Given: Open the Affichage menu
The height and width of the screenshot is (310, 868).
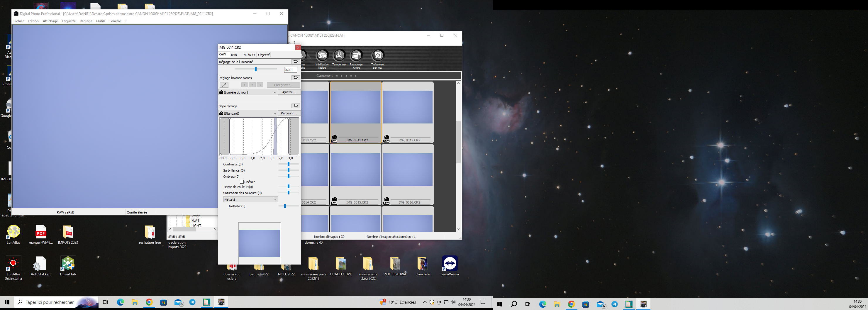Looking at the screenshot, I should 50,21.
